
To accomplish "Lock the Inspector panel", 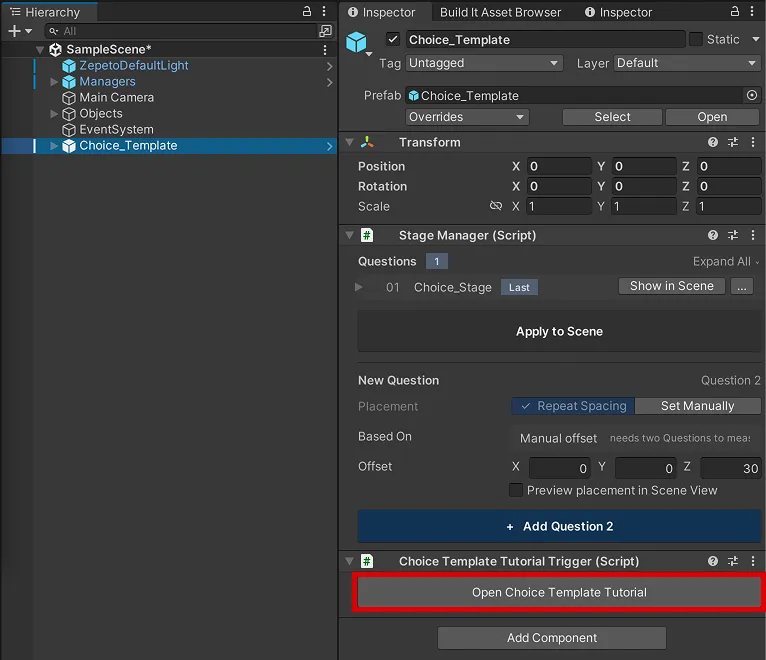I will 735,11.
